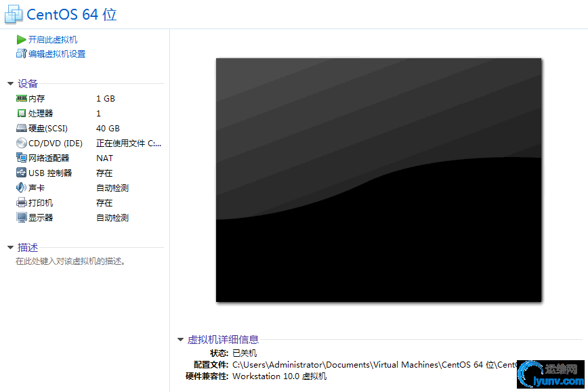Click the 1 GB memory value

click(106, 99)
